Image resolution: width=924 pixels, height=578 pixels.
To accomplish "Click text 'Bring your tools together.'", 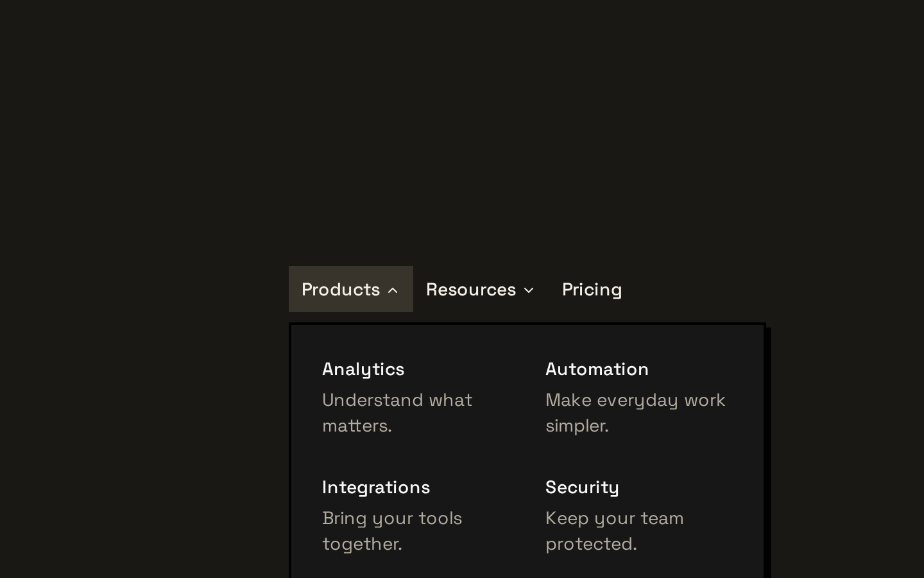I will coord(392,530).
